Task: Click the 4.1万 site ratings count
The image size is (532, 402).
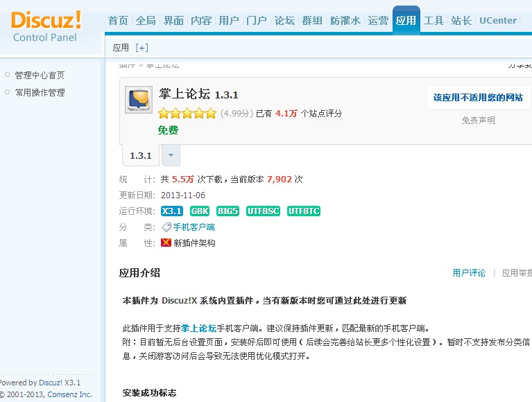Action: coord(286,114)
